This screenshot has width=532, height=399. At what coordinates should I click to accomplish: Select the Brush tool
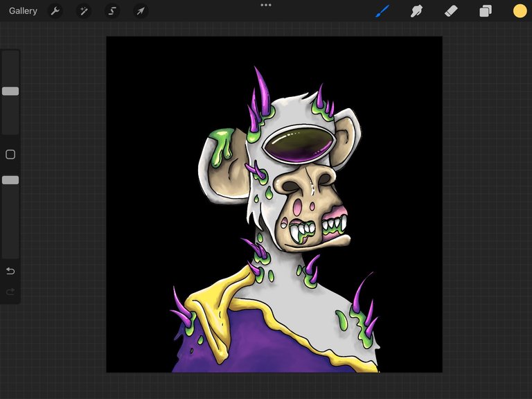tap(382, 11)
